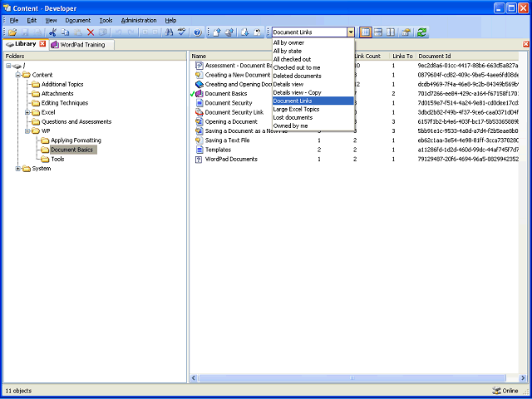Click the horizontal scrollbar right arrow
Screen dimensions: 532x399
[x=523, y=378]
